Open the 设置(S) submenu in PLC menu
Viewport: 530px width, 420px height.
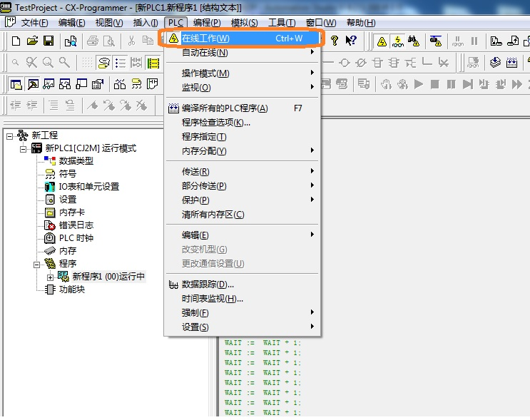point(242,327)
